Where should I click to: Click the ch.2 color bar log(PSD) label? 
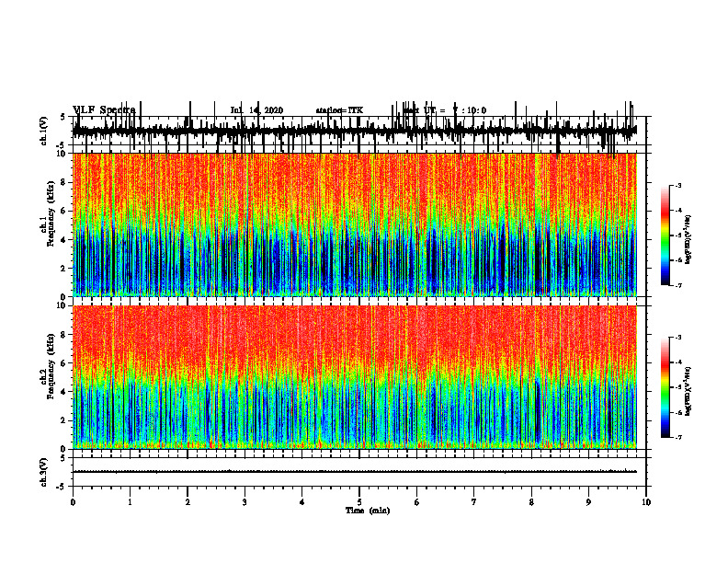click(688, 391)
